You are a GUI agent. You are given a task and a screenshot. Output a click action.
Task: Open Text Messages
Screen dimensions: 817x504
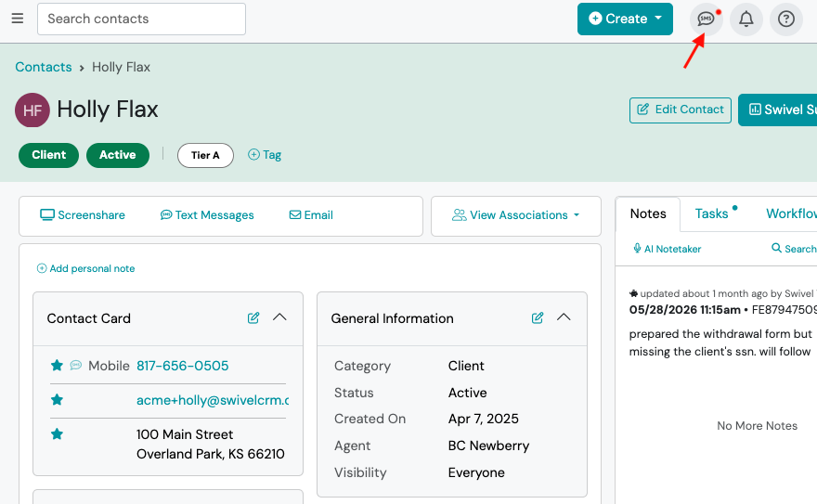207,215
